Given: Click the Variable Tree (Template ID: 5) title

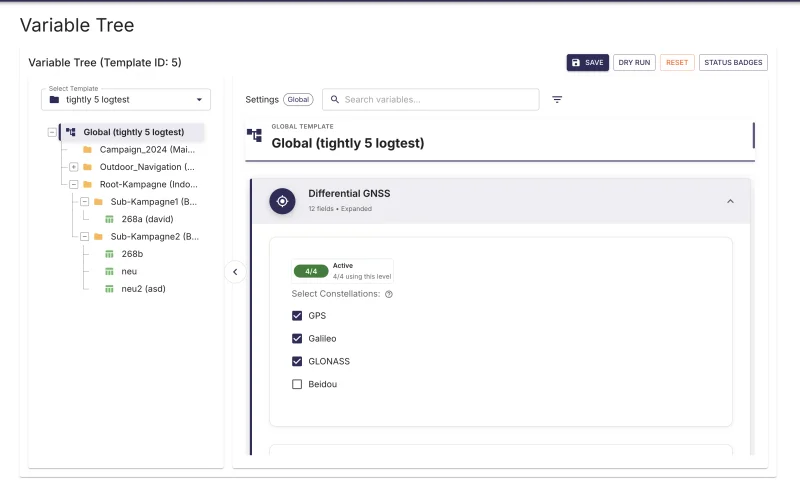Looking at the screenshot, I should tap(105, 62).
